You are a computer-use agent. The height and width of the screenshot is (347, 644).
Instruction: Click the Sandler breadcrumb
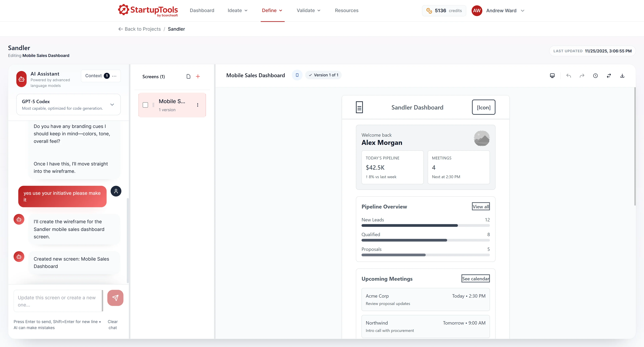click(176, 29)
